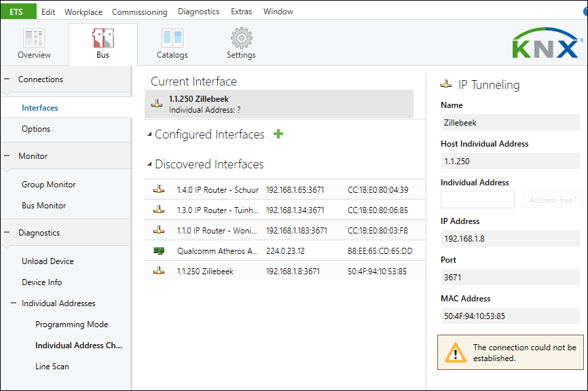Open the Commissioning menu
Image resolution: width=588 pixels, height=391 pixels.
tap(139, 12)
